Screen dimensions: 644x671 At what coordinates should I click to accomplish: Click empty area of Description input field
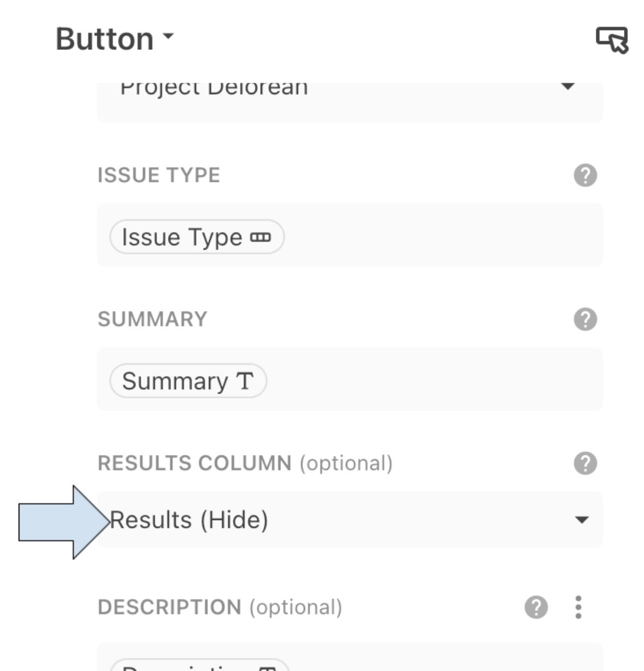coord(445,657)
